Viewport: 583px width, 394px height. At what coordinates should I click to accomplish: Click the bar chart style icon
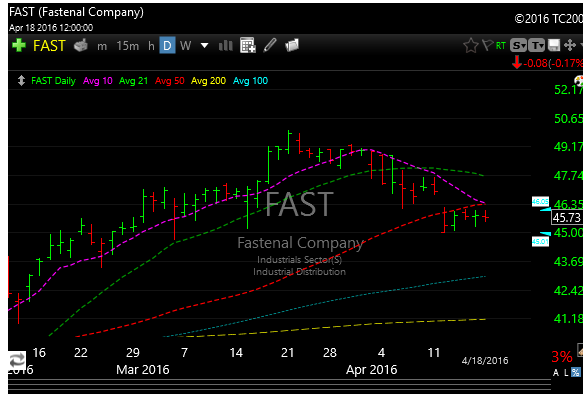coord(226,46)
